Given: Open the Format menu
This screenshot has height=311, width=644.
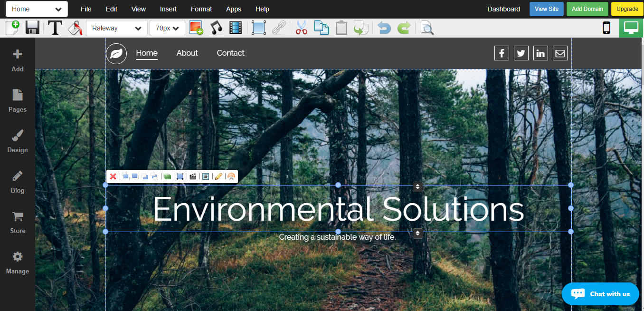Looking at the screenshot, I should [x=201, y=9].
